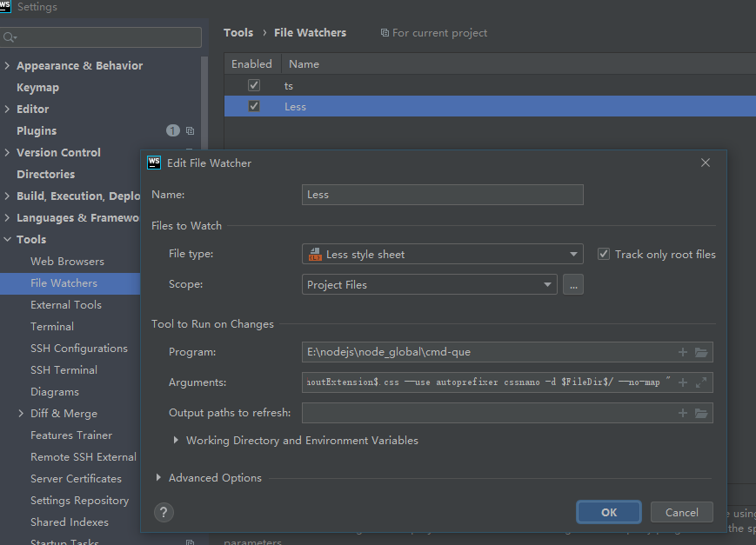Click the Name text field containing Less

(443, 195)
